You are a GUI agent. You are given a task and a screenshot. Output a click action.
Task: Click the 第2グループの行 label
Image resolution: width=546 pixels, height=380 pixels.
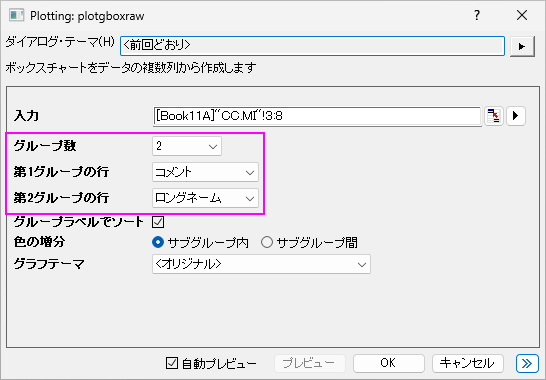point(61,198)
